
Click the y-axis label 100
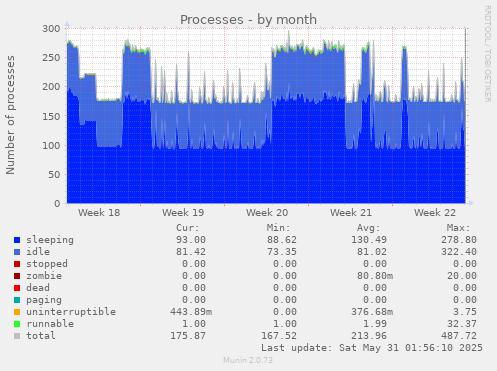pyautogui.click(x=51, y=145)
